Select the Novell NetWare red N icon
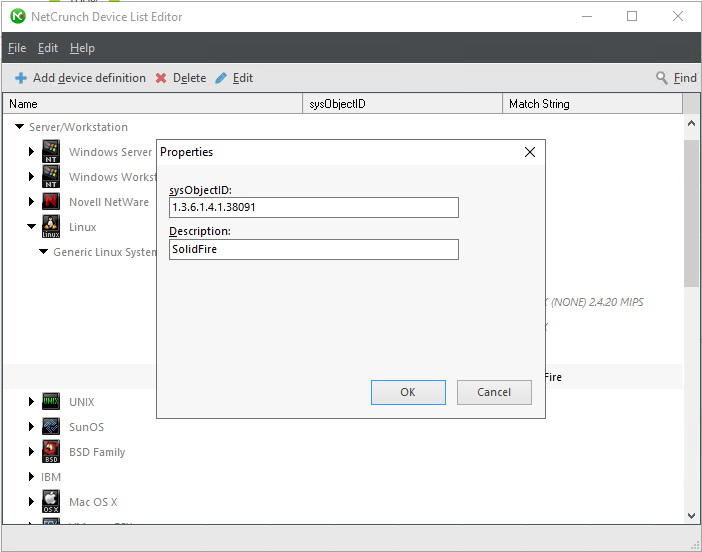Screen dimensions: 702x552 (x=51, y=201)
